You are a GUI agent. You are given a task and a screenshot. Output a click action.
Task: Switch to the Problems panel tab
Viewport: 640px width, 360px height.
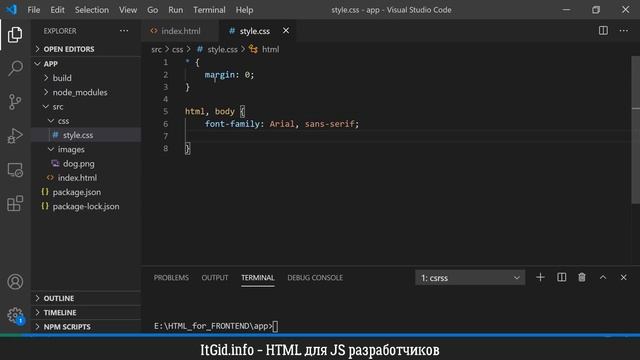[x=171, y=278]
